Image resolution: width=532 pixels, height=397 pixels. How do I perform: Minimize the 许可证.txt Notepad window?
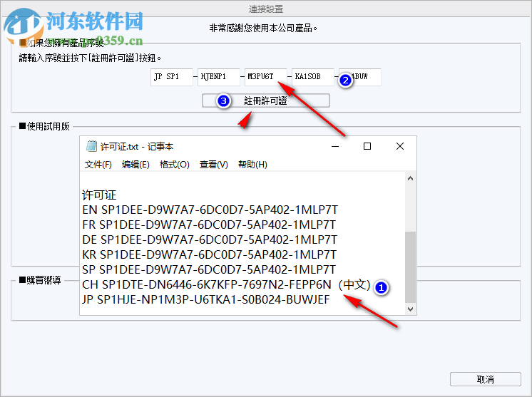pos(335,146)
